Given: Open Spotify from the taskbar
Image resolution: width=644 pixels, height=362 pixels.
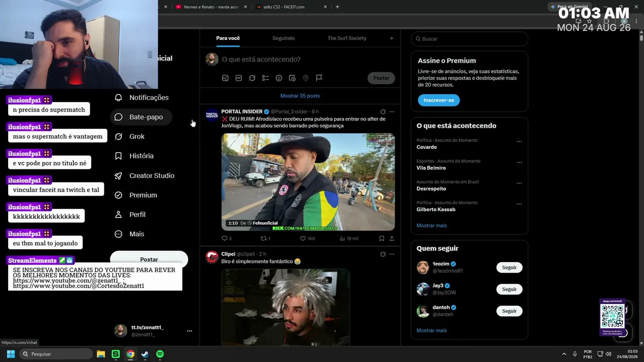Looking at the screenshot, I should [x=160, y=354].
